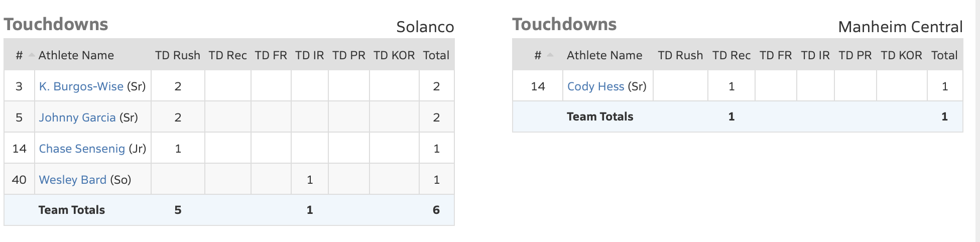Open K. Burgos-Wise athlete profile
The width and height of the screenshot is (980, 242).
[81, 86]
